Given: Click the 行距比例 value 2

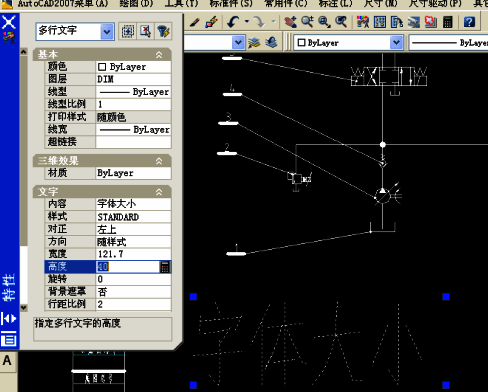Looking at the screenshot, I should (x=133, y=304).
